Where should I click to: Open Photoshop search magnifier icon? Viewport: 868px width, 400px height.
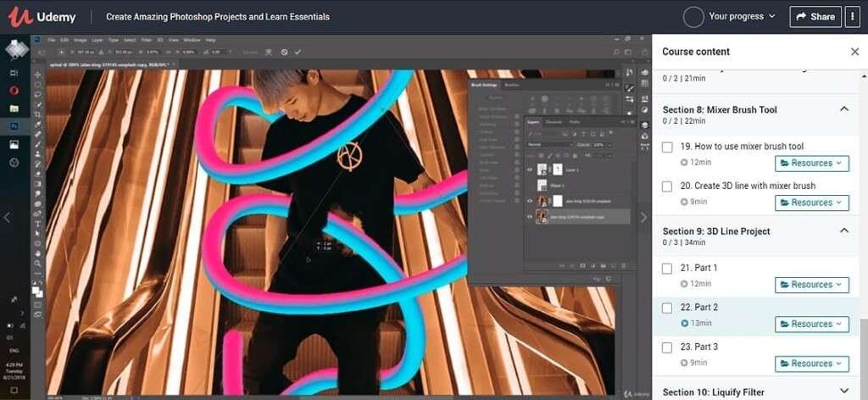click(x=617, y=52)
